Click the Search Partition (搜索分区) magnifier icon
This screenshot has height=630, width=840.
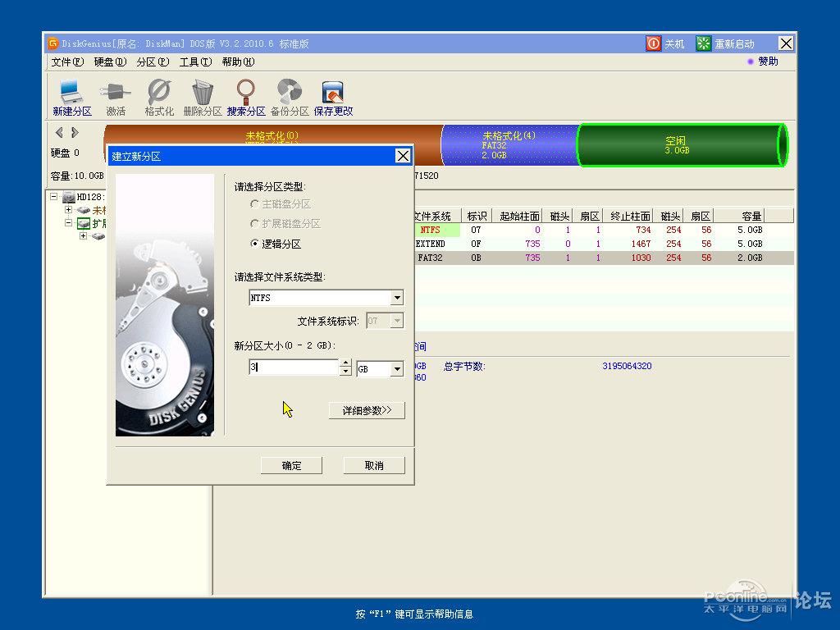[x=246, y=98]
